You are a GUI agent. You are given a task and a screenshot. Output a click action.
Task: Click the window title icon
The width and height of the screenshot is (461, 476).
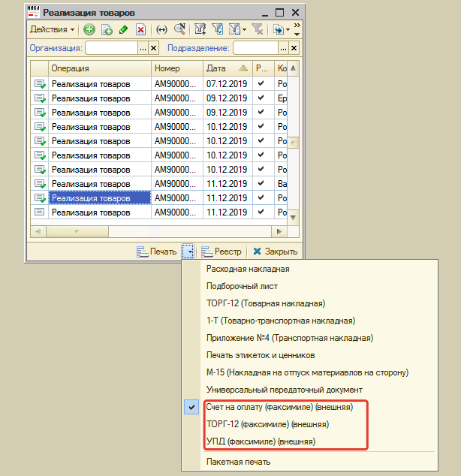(33, 12)
